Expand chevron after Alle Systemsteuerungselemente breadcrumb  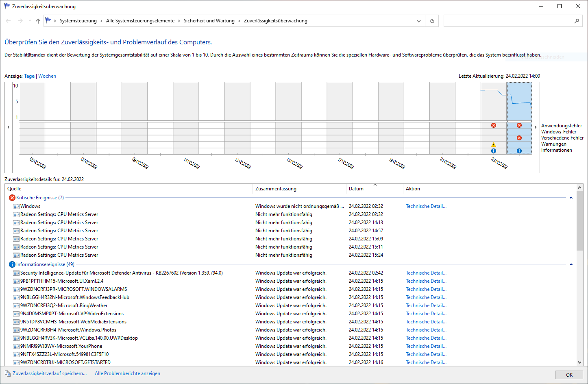click(179, 21)
